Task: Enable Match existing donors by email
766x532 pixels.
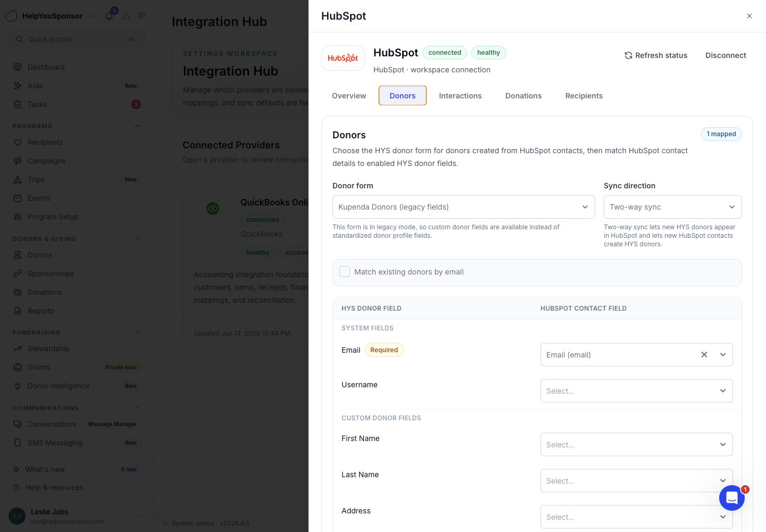Action: click(x=345, y=271)
